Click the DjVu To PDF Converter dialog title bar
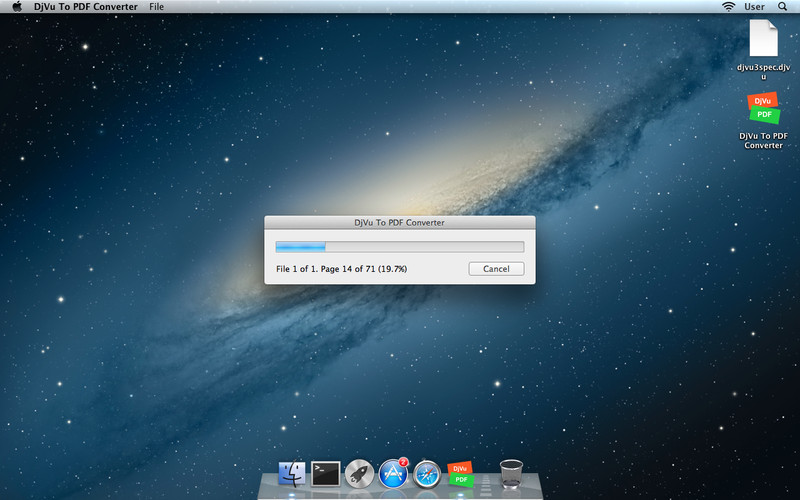The width and height of the screenshot is (800, 500). pyautogui.click(x=399, y=222)
